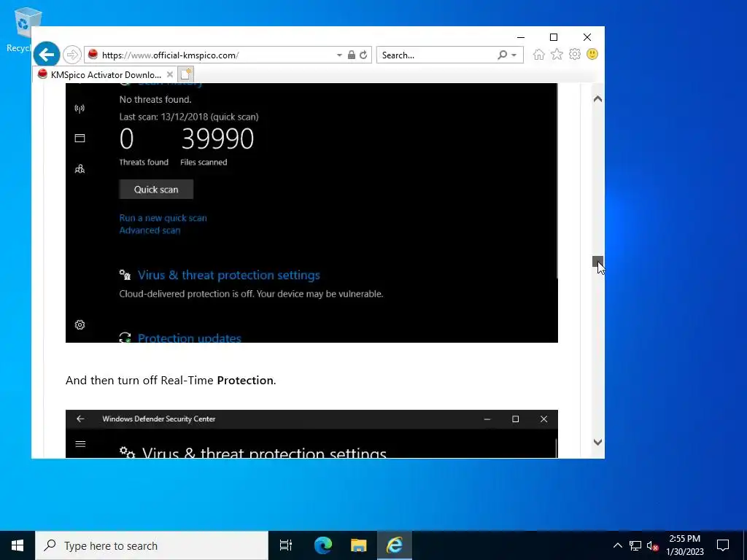Click the Advanced scan link
The height and width of the screenshot is (560, 747).
click(150, 230)
